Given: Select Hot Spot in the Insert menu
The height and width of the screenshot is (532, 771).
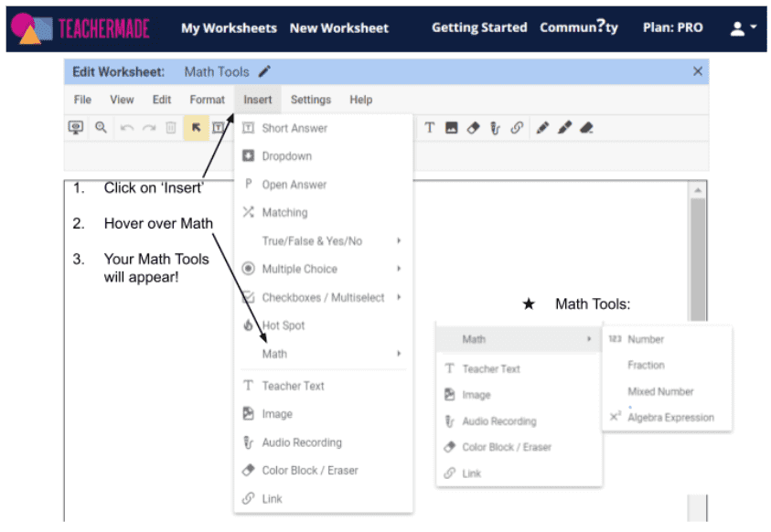Looking at the screenshot, I should (x=323, y=325).
